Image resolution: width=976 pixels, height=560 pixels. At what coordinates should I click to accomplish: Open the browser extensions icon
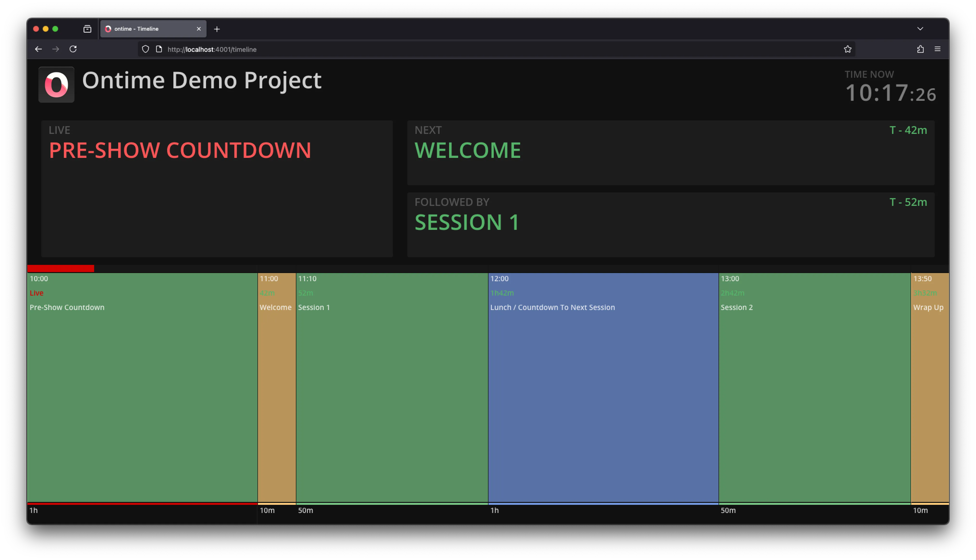[x=920, y=49]
